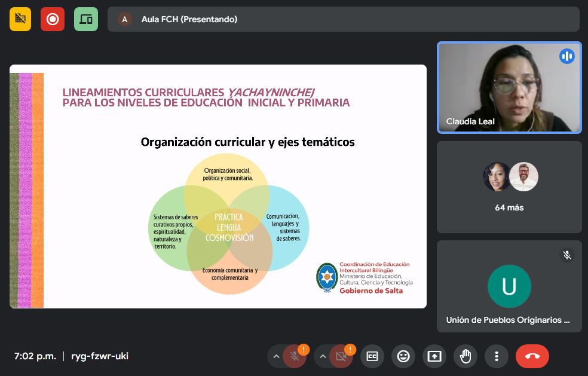This screenshot has height=376, width=588.
Task: Raise your hand in the meeting
Action: coord(465,356)
